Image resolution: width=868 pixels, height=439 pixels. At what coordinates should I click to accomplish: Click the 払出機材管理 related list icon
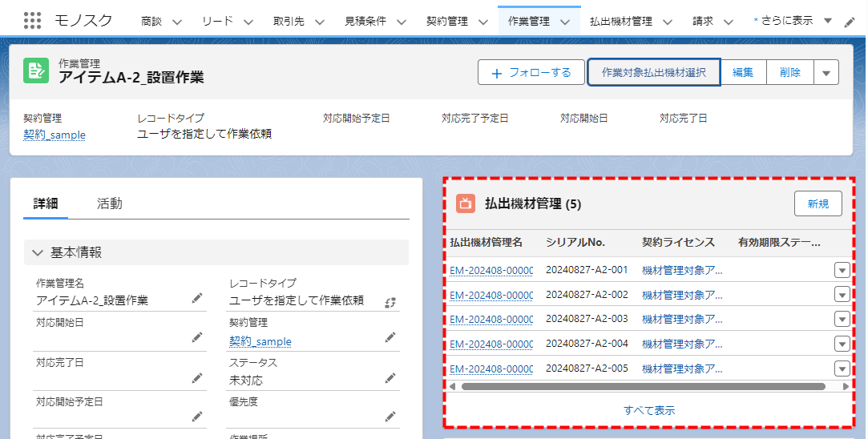coord(466,203)
